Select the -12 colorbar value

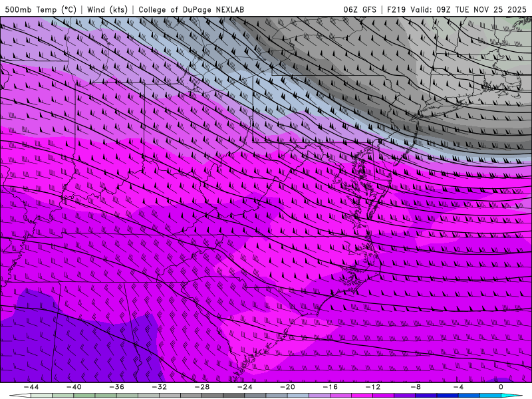(x=373, y=387)
